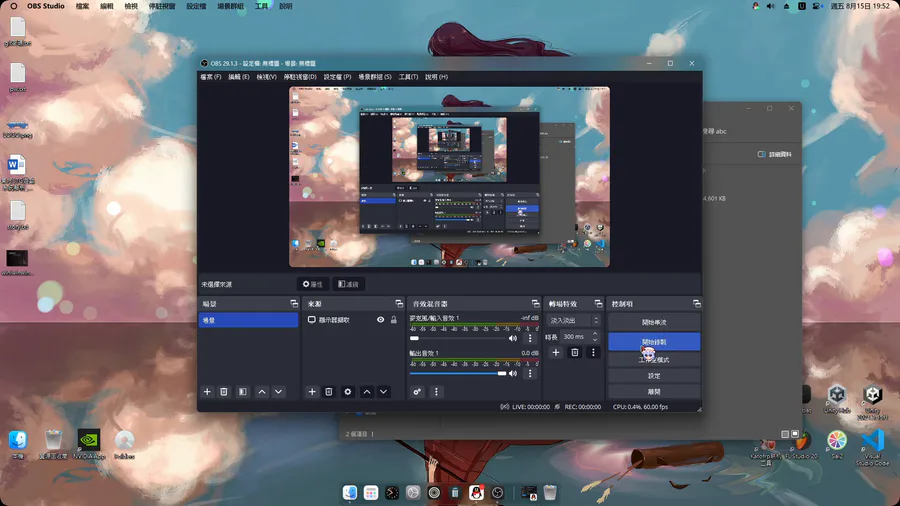Open source Filters button above panels
This screenshot has height=506, width=900.
pos(348,284)
